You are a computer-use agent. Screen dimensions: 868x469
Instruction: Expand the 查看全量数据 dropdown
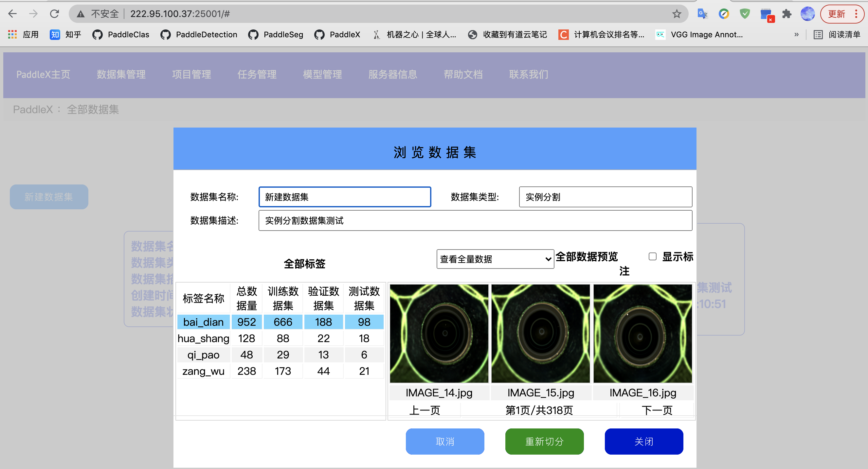495,259
